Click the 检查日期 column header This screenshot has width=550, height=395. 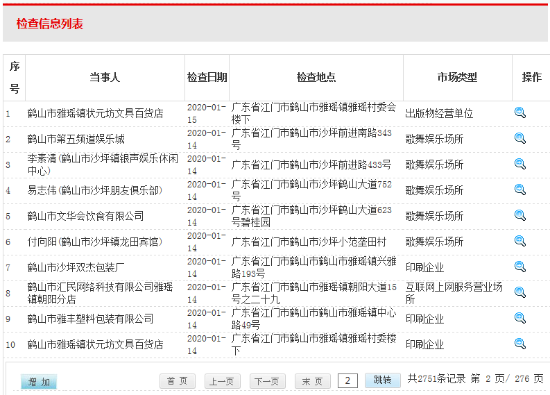tap(207, 78)
